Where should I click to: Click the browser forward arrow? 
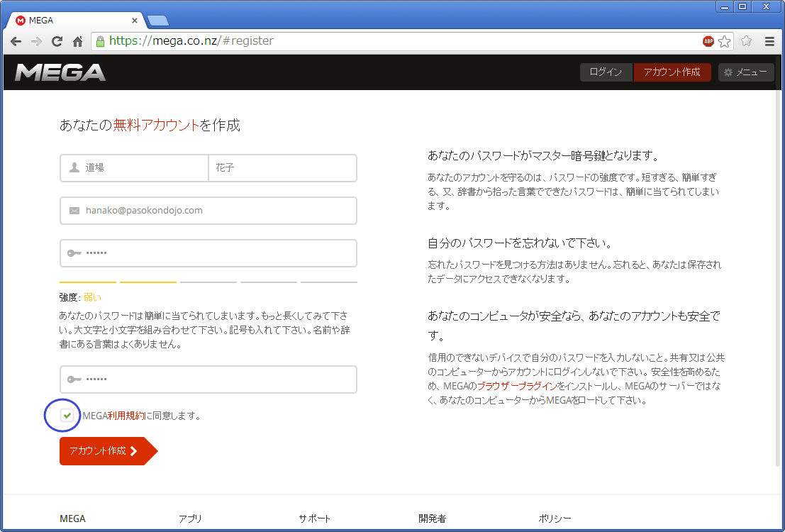coord(36,41)
